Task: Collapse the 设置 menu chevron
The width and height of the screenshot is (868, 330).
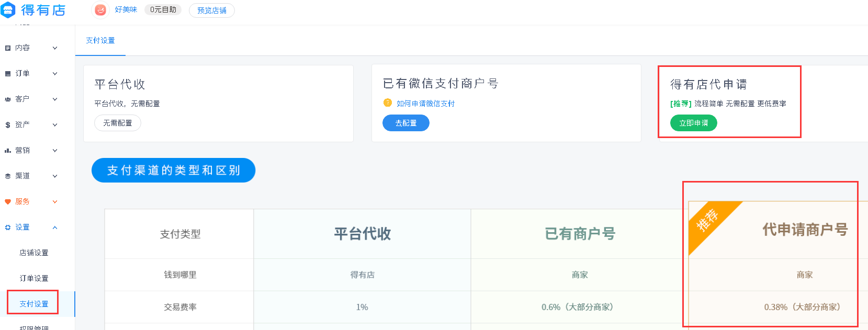Action: tap(55, 227)
